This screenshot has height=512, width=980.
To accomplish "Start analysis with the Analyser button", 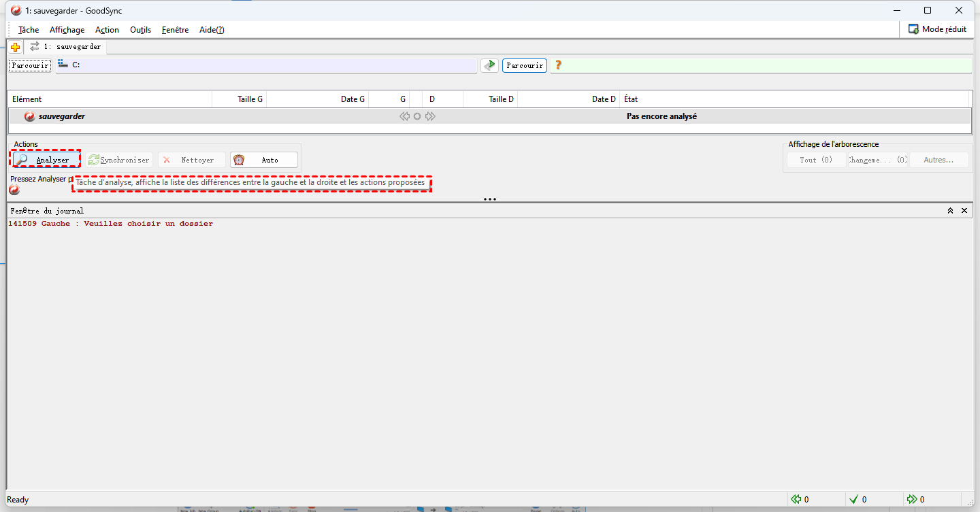I will coord(46,160).
